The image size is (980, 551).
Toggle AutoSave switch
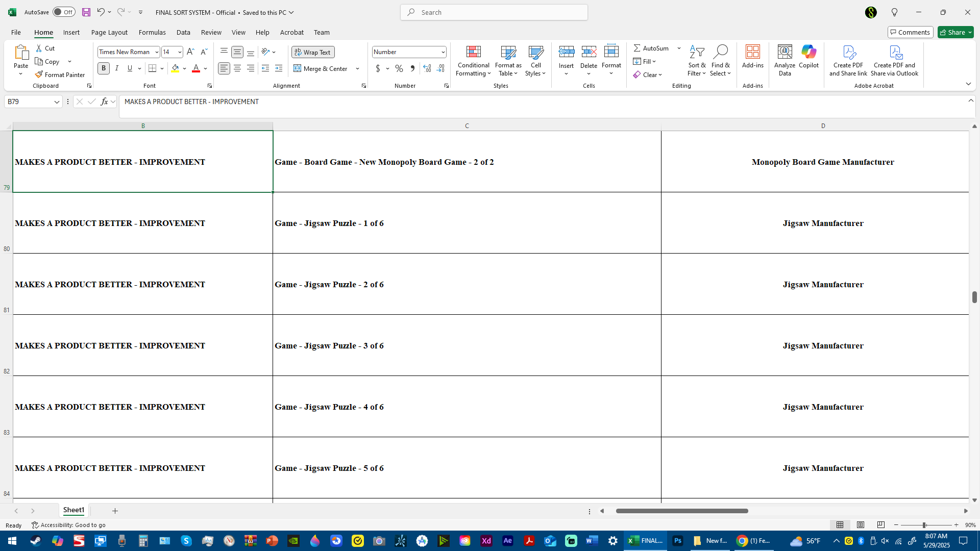(64, 12)
